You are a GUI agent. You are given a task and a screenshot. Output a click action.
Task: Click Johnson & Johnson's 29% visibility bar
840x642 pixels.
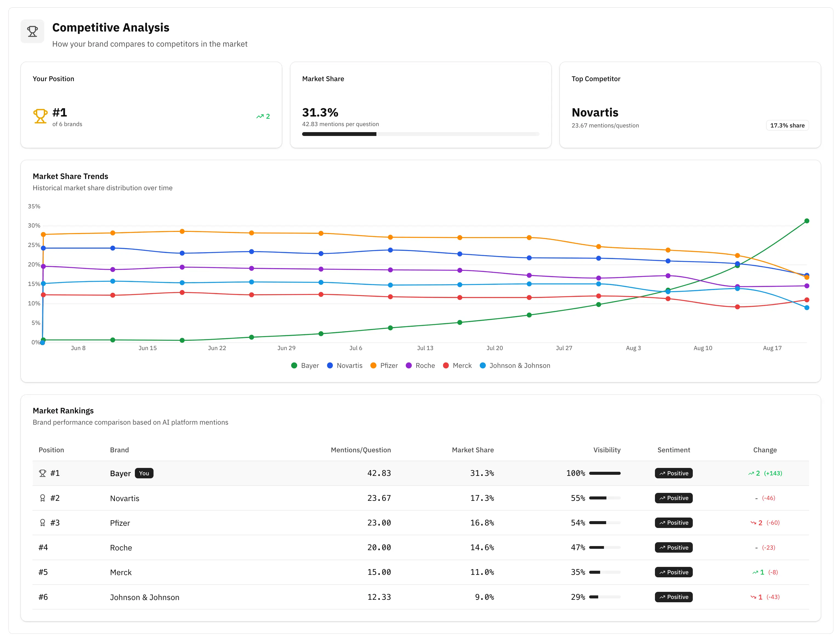coord(605,597)
